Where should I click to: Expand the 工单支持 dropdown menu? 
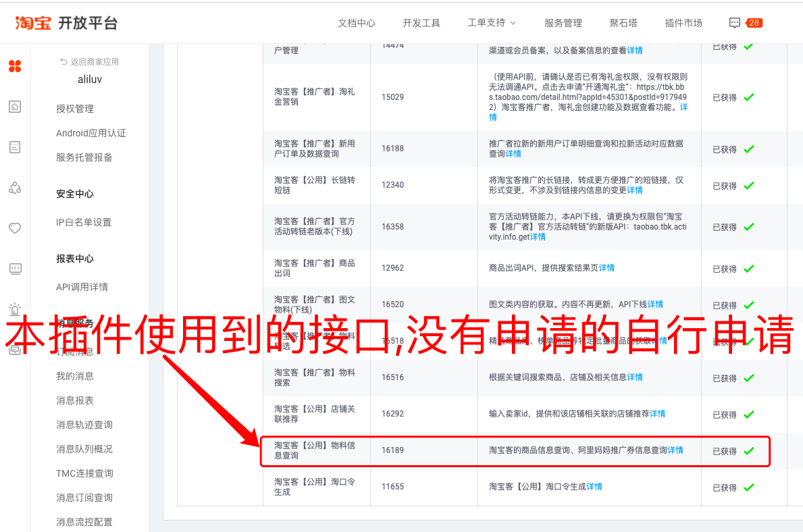(x=492, y=23)
